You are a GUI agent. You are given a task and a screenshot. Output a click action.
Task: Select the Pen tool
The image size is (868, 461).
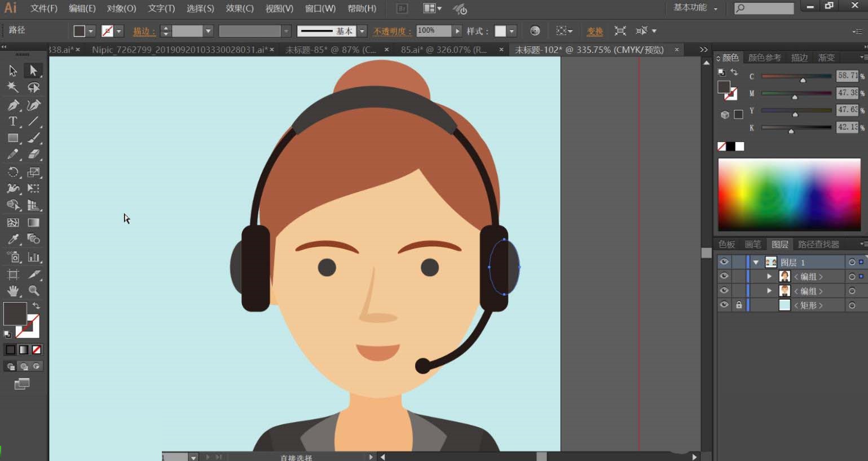13,105
